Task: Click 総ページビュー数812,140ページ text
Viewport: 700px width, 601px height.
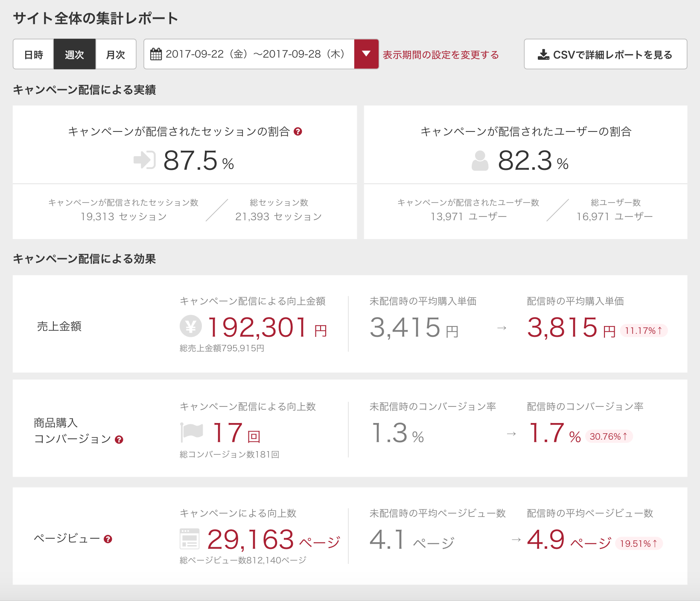Action: point(243,560)
